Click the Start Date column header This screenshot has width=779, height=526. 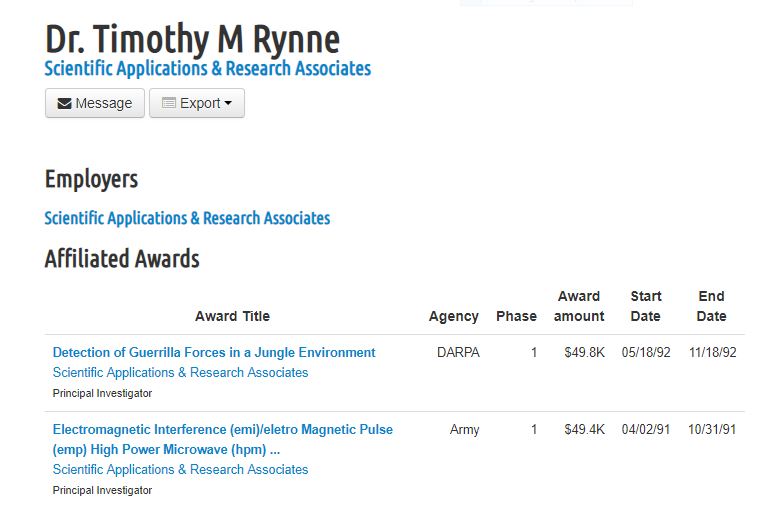(646, 306)
